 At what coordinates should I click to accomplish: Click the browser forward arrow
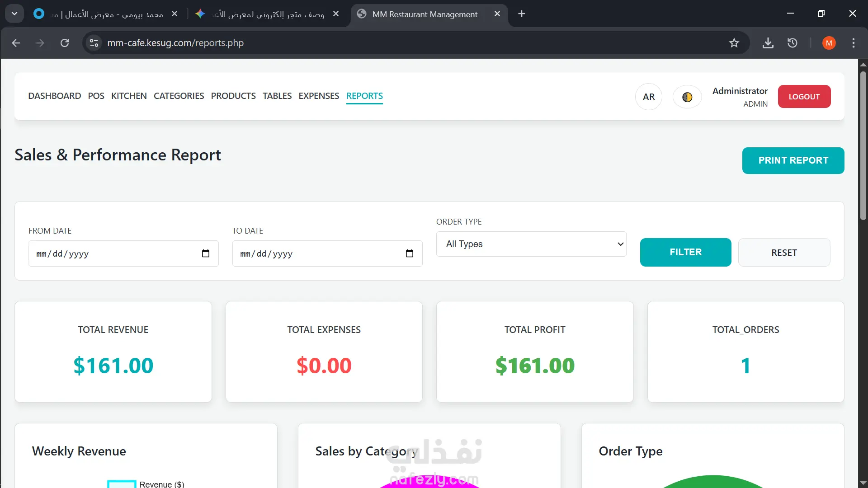(x=40, y=43)
